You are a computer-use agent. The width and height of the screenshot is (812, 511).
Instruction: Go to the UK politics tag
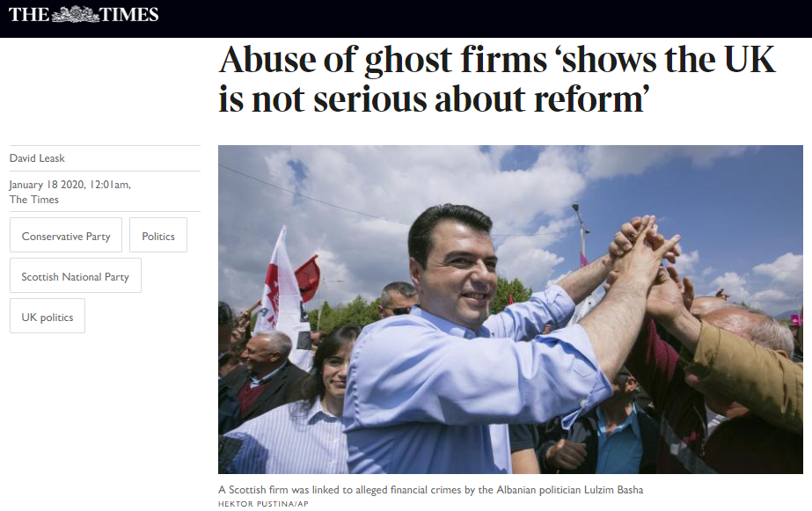click(48, 317)
